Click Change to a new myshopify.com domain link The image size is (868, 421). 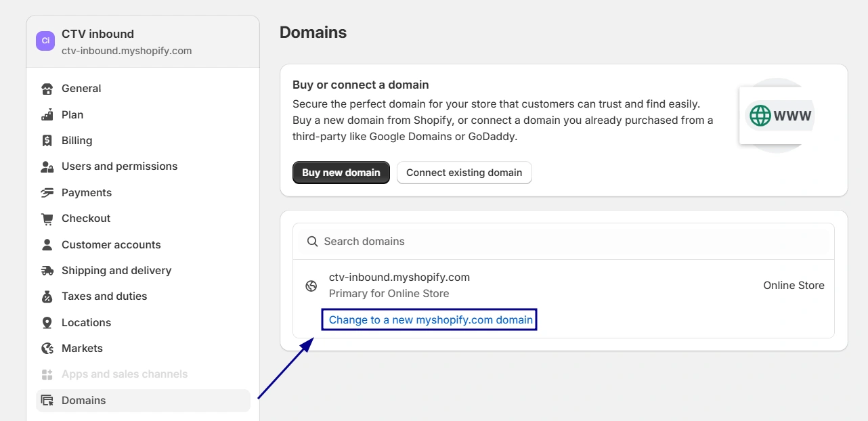[x=431, y=319]
